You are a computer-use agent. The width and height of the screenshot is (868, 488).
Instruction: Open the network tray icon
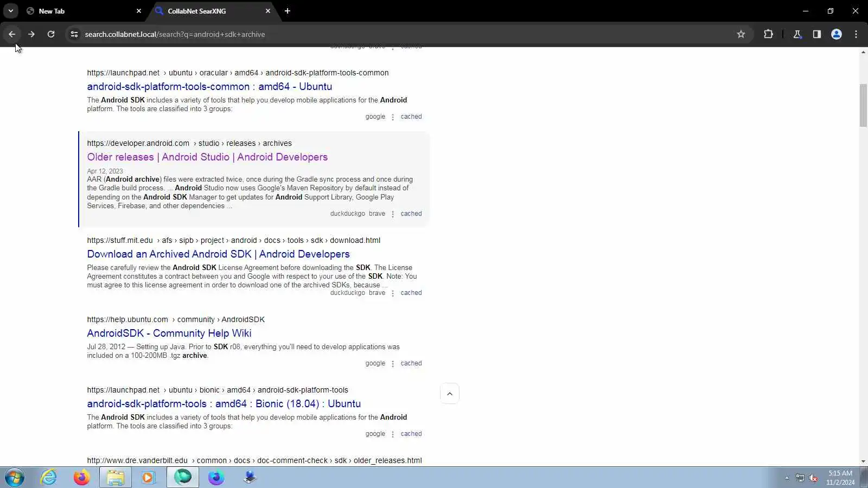(800, 478)
